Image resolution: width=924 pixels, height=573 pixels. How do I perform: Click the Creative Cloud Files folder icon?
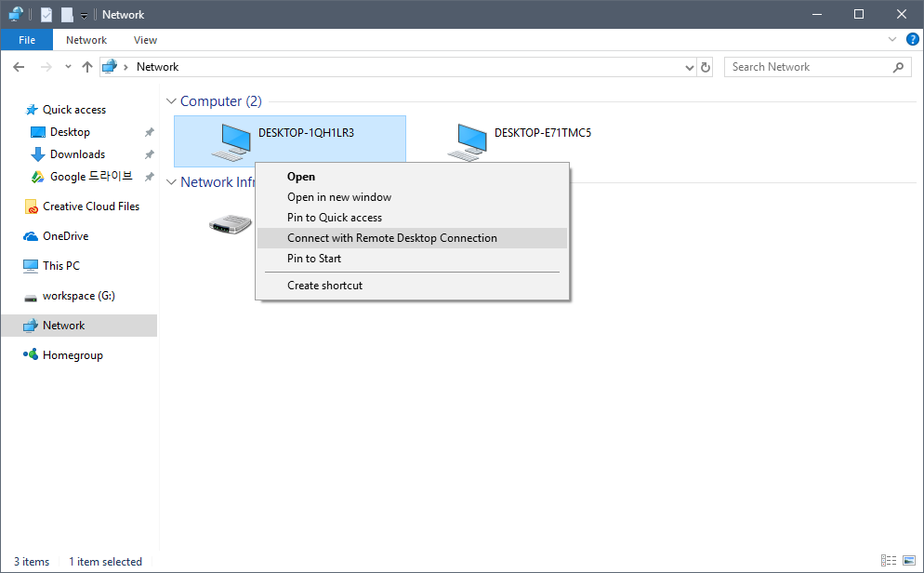tap(32, 207)
